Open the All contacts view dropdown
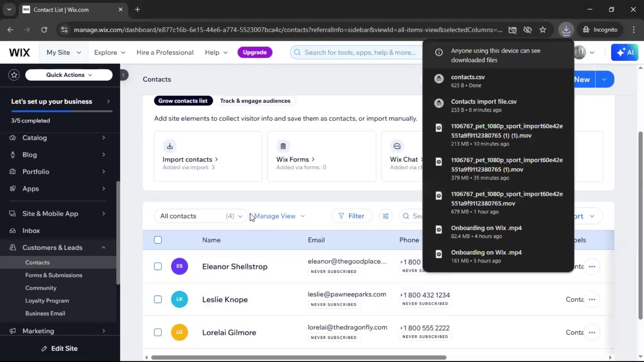Viewport: 644px width, 362px height. (201, 216)
